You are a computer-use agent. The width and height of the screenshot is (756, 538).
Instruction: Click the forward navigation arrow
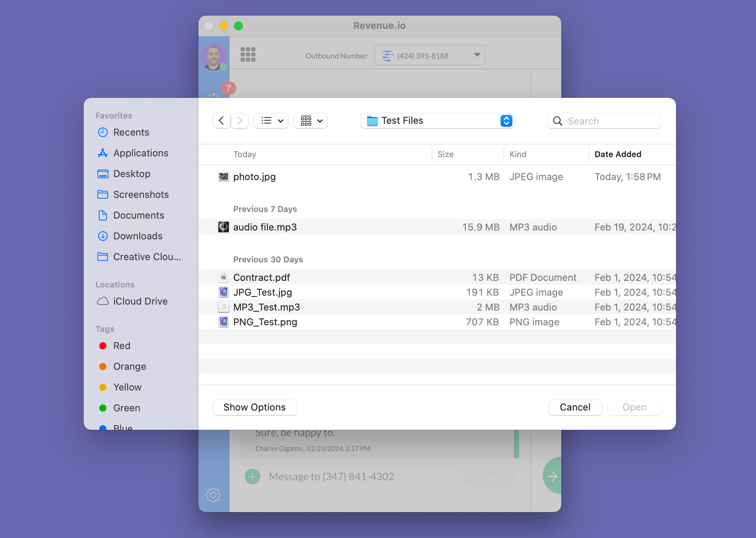point(240,121)
